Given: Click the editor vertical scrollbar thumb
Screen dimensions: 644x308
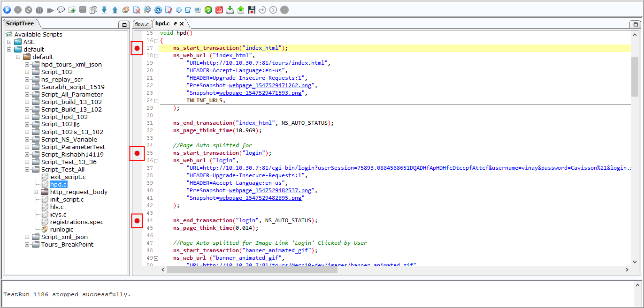Looking at the screenshot, I should (635, 77).
